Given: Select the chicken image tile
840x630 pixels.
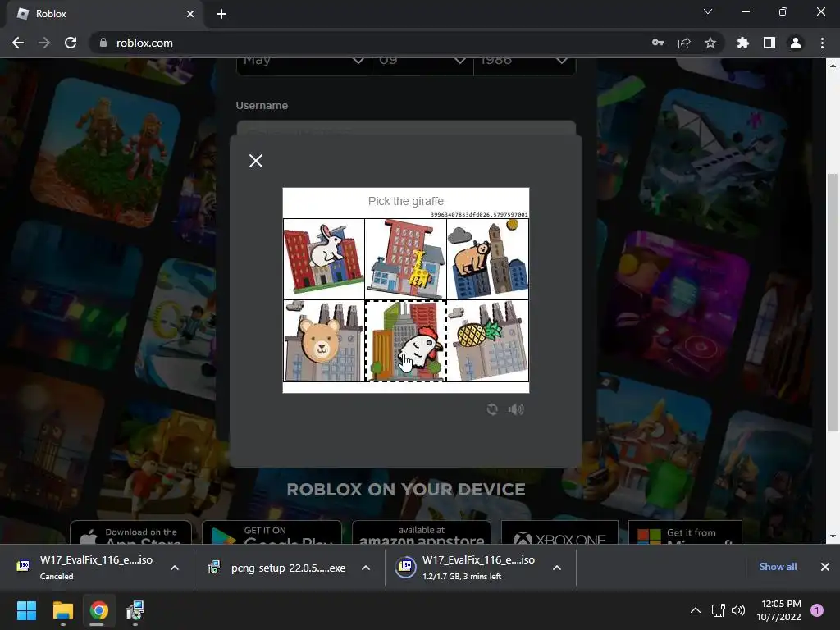Looking at the screenshot, I should tap(405, 340).
